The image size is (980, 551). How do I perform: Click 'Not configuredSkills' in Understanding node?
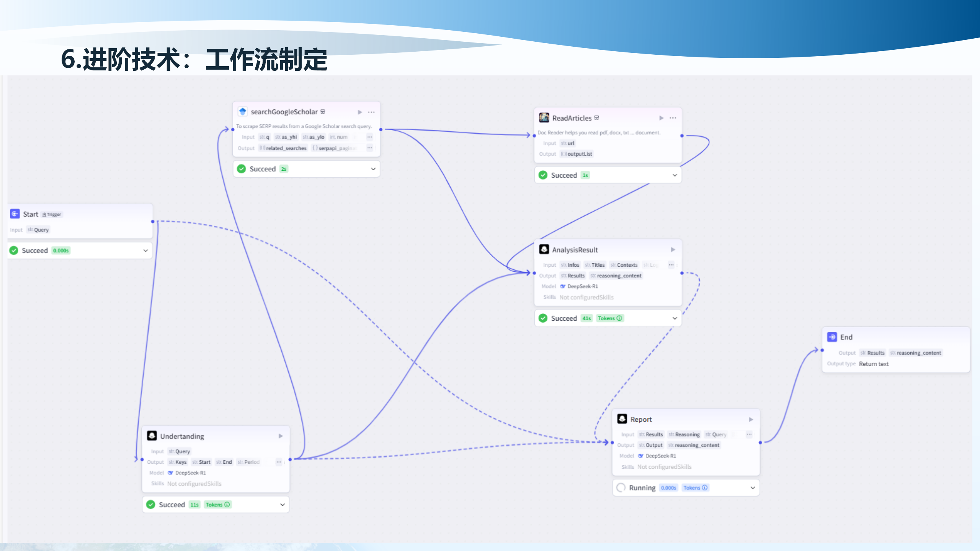click(x=194, y=483)
